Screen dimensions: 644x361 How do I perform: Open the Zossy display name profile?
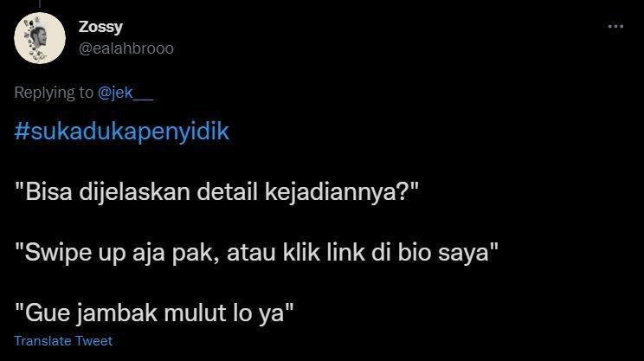click(100, 27)
